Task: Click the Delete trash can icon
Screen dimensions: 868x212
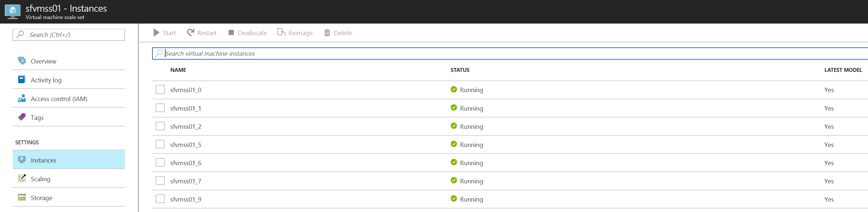Action: point(327,33)
